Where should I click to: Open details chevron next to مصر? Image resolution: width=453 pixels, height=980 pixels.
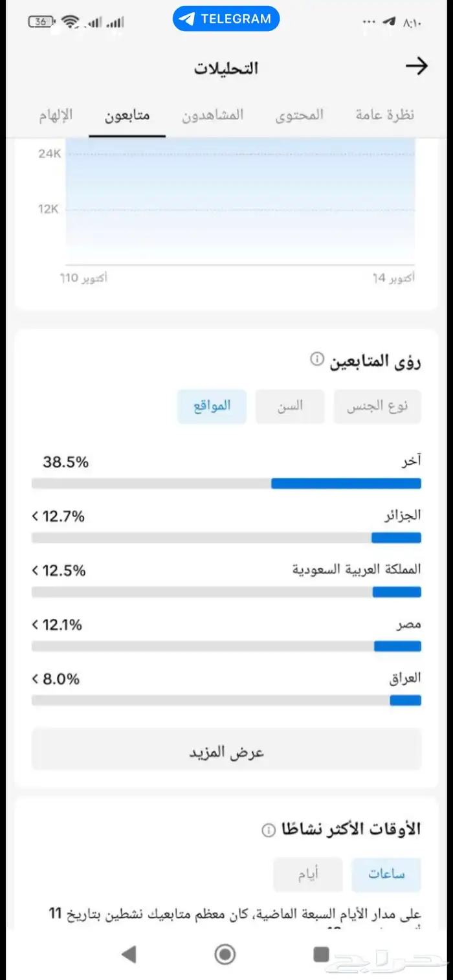tap(34, 624)
